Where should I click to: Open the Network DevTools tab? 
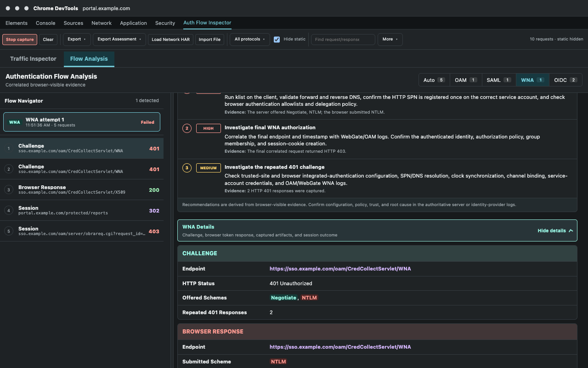coord(102,23)
